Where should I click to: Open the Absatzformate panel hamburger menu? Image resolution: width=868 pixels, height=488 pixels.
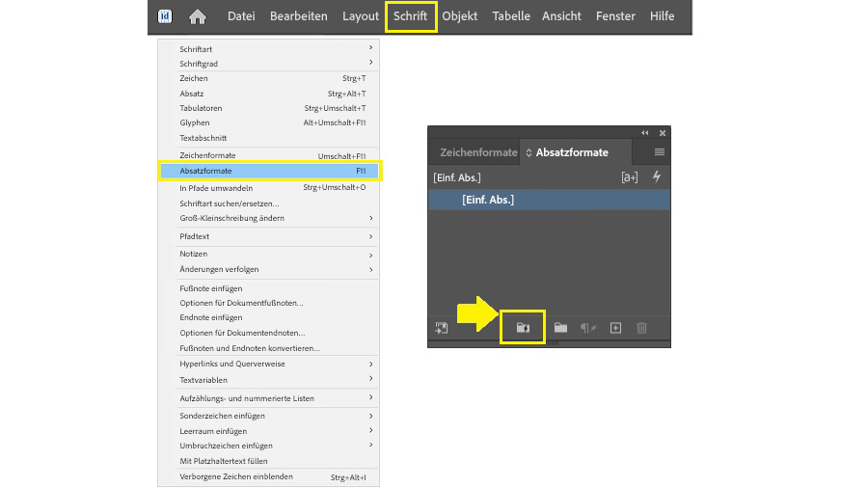pyautogui.click(x=660, y=152)
